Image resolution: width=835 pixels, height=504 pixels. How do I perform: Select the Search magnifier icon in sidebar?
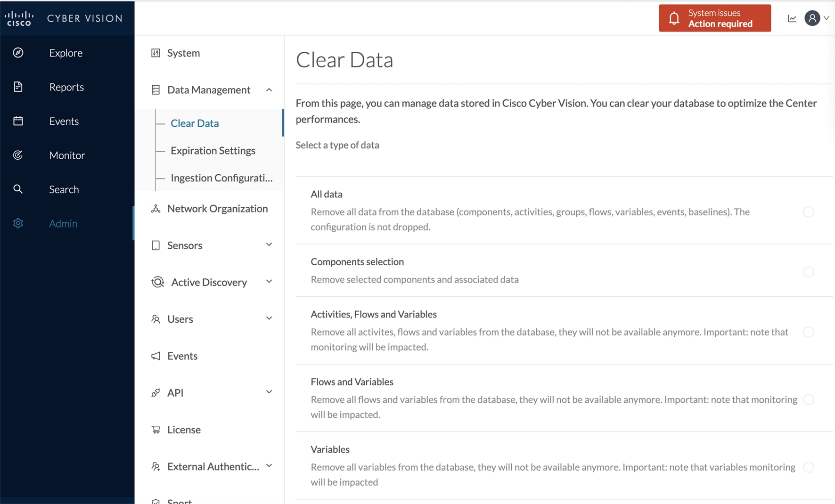tap(18, 189)
